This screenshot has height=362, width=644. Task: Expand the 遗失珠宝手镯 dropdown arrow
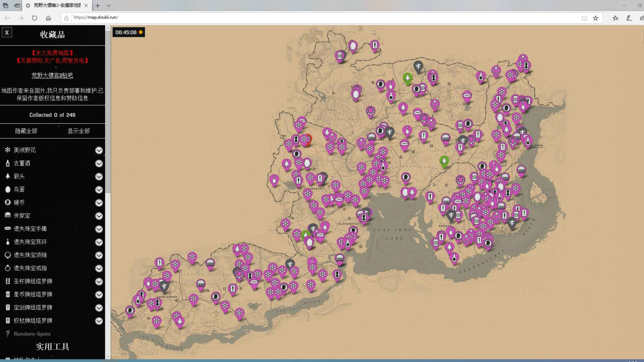[x=99, y=229]
